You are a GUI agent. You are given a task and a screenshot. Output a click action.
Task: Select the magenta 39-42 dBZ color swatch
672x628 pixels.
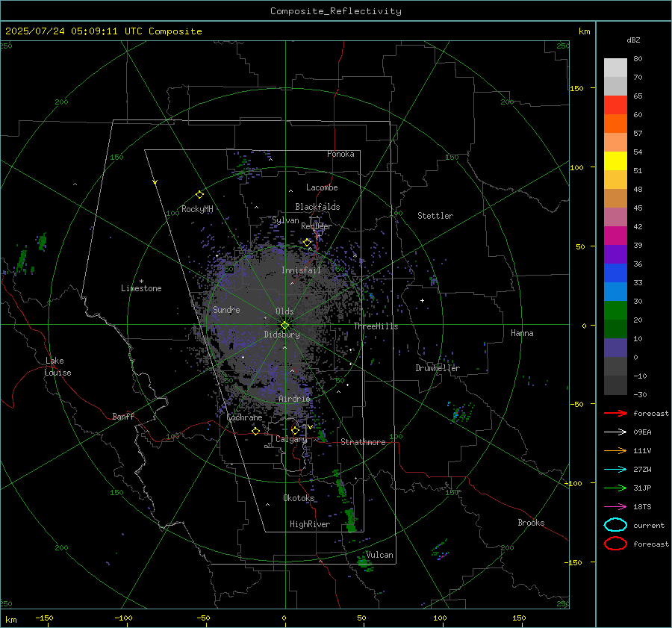[x=615, y=236]
